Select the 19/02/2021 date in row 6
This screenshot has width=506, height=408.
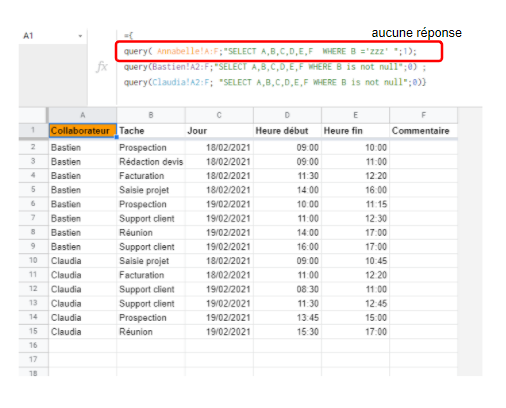(x=219, y=204)
